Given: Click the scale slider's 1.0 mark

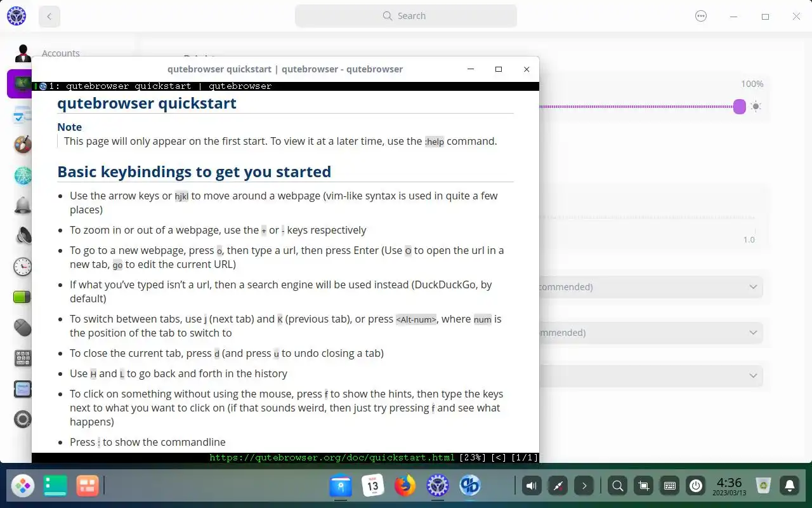Looking at the screenshot, I should [x=749, y=239].
